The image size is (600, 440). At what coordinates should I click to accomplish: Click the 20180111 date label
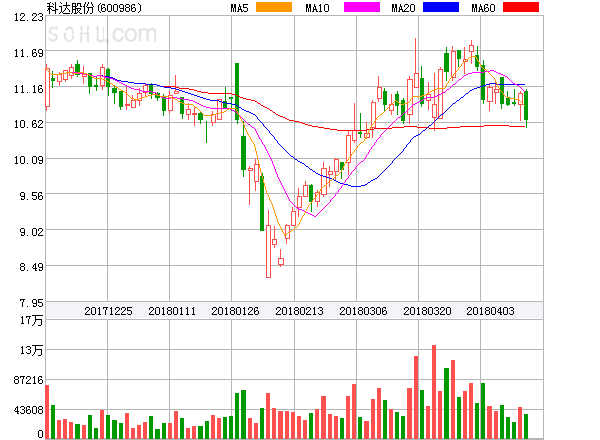point(172,311)
